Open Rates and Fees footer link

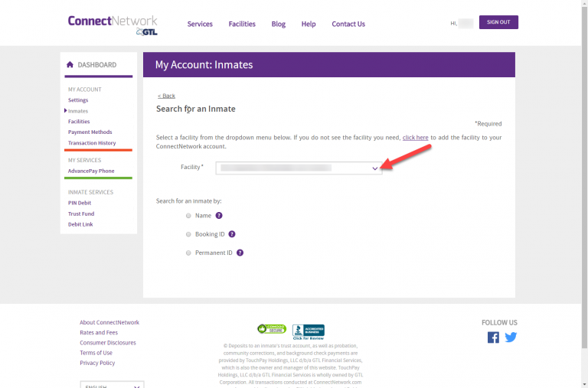tap(99, 333)
